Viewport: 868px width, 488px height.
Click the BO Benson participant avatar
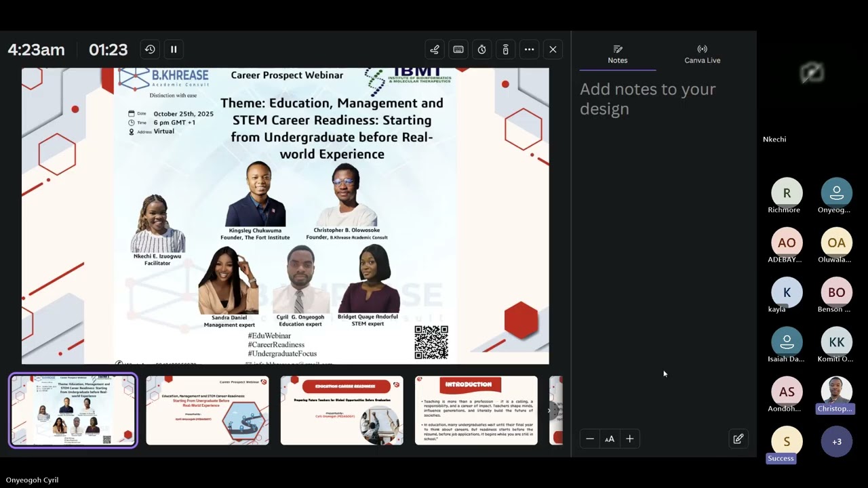tap(837, 293)
